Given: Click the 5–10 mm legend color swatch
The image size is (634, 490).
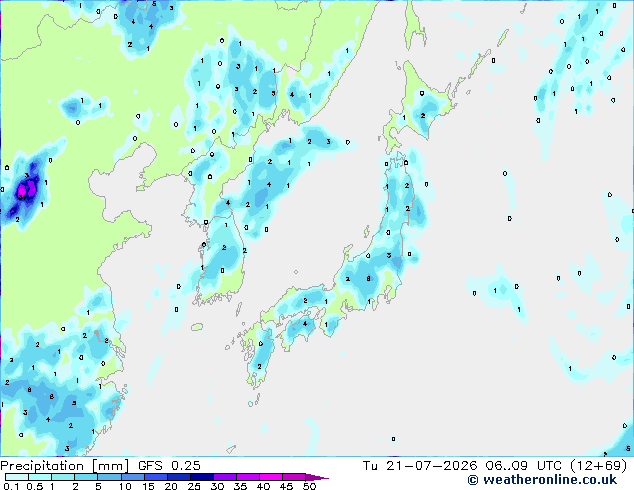Looking at the screenshot, I should coord(109,477).
